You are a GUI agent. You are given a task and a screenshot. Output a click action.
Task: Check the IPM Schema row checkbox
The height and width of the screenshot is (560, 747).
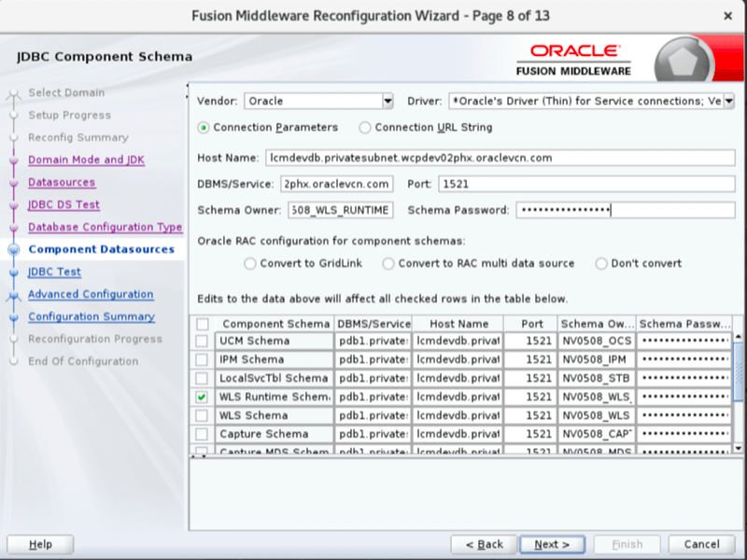tap(202, 359)
